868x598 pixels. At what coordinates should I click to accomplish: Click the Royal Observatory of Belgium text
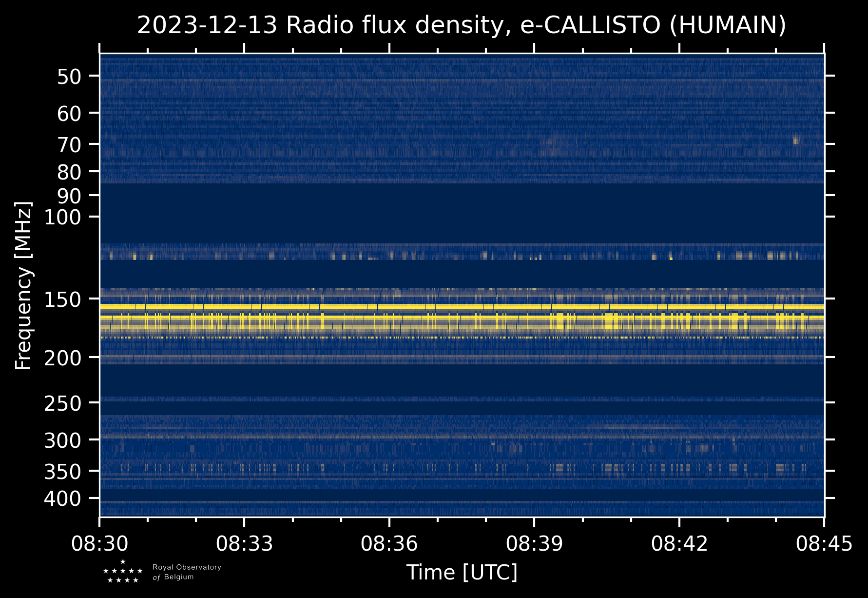click(x=187, y=572)
